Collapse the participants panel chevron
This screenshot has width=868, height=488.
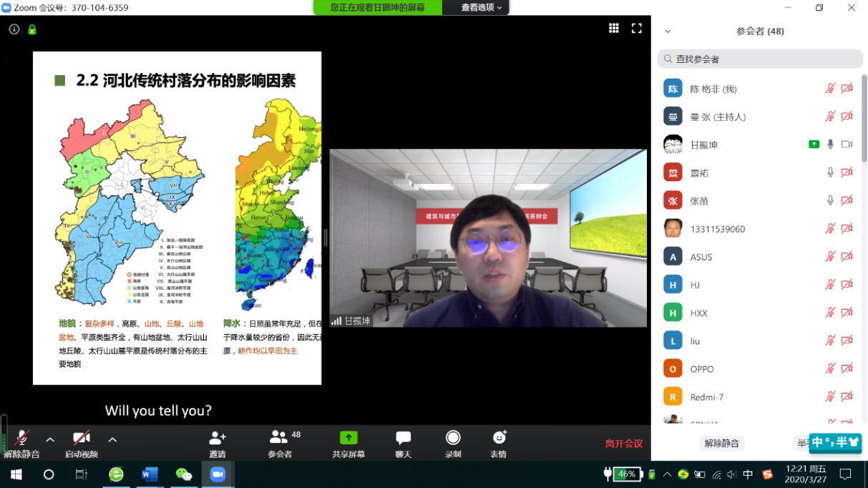point(668,31)
